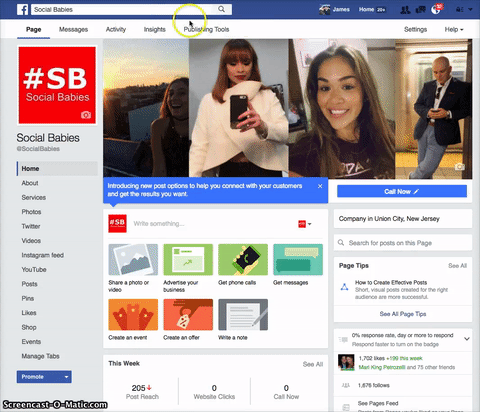Click the friend photo beside likes count

coord(346,362)
